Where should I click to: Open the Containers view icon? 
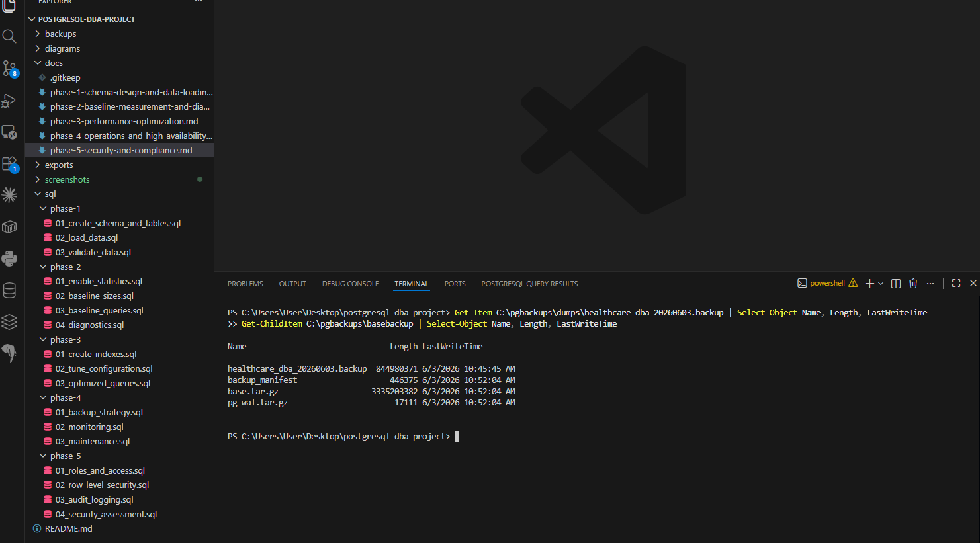tap(9, 227)
